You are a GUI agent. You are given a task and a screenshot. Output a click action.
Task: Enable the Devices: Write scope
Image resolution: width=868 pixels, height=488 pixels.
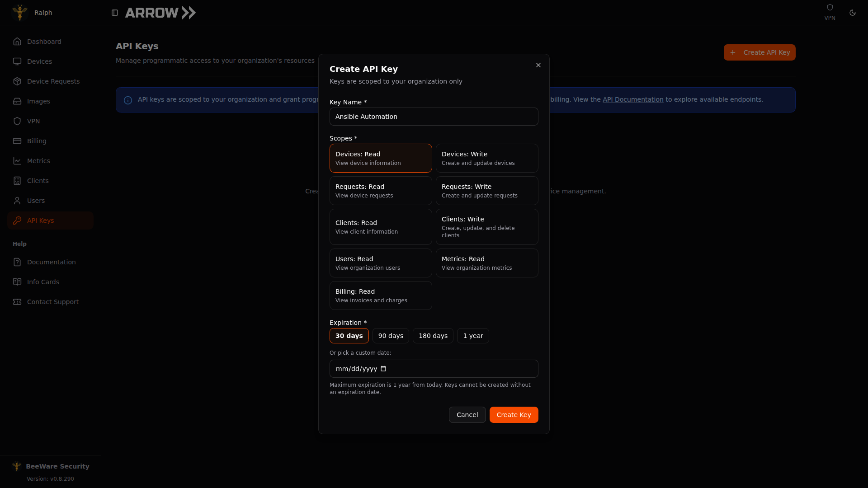click(x=487, y=158)
